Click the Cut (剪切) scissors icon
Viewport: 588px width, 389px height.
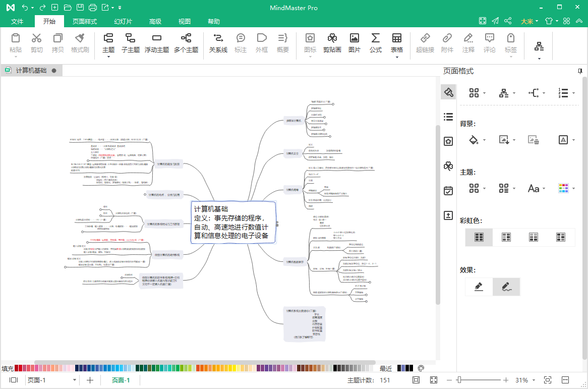36,38
